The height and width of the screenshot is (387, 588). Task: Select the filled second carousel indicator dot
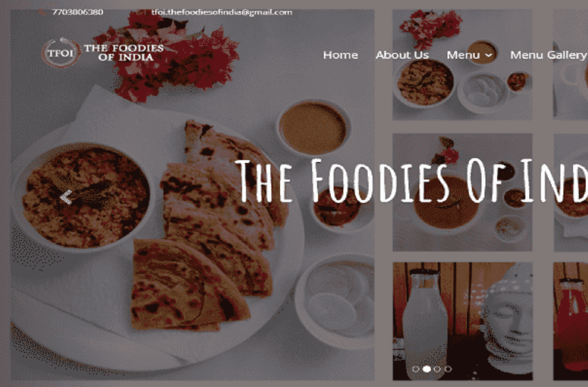pos(426,369)
